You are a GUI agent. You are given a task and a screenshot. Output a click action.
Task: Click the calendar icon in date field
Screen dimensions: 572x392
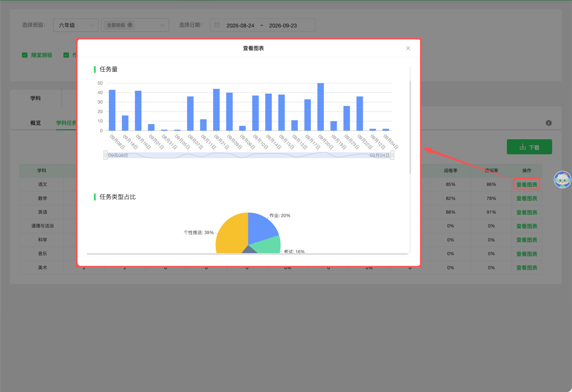217,25
